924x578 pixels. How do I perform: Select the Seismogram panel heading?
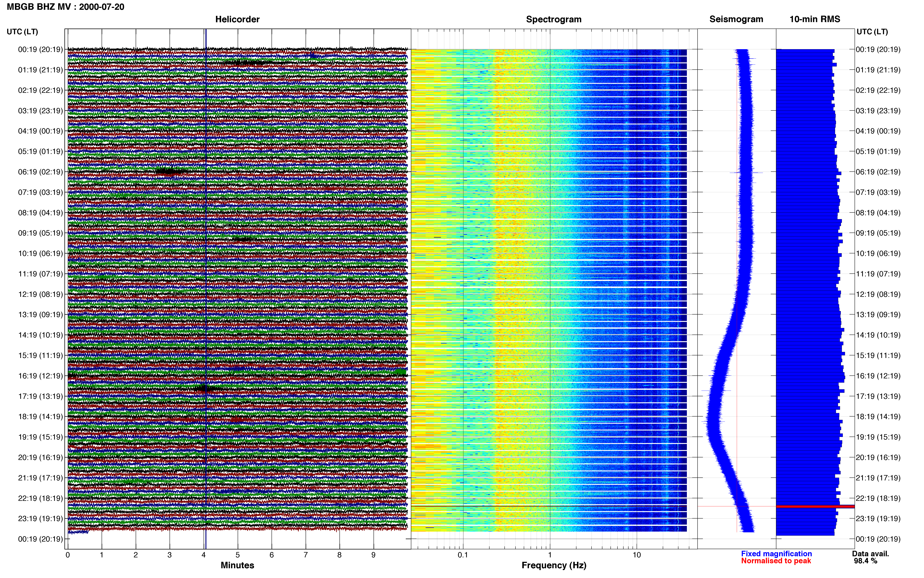click(x=736, y=19)
